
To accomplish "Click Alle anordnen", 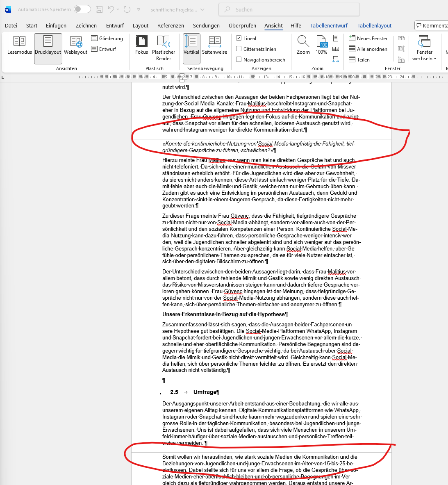I will point(368,49).
